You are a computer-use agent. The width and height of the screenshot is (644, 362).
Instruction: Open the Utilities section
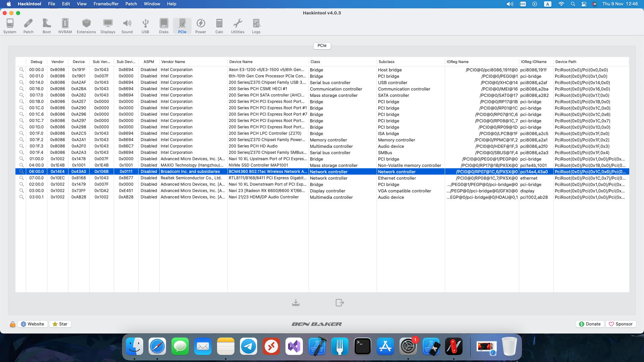pos(238,26)
